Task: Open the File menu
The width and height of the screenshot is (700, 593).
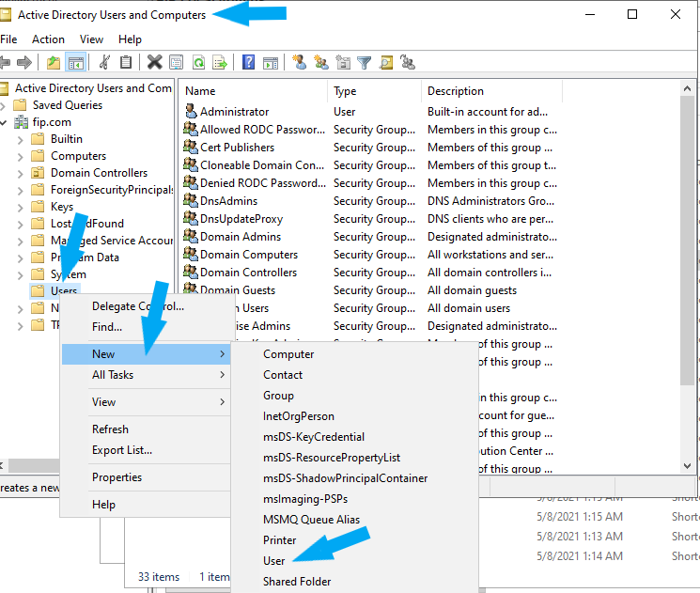Action: (8, 39)
